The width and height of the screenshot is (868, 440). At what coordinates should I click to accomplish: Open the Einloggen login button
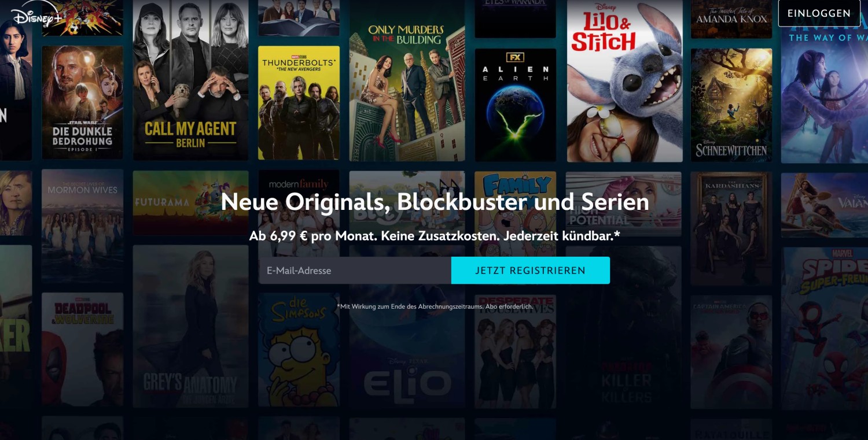819,13
